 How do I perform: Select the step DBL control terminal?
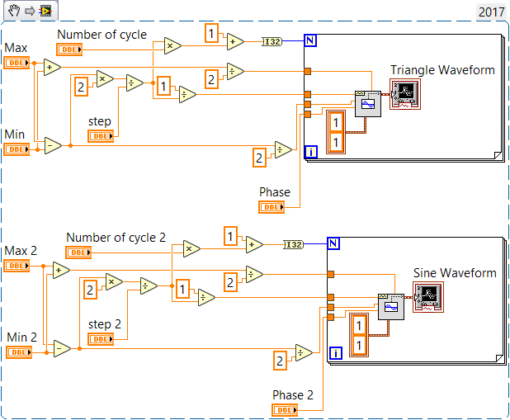click(101, 136)
